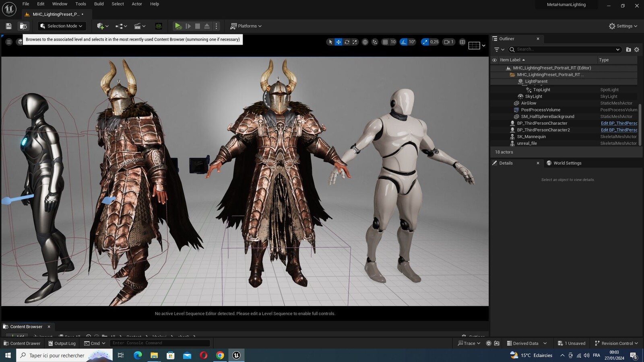Select TopLight in the Outliner
644x362 pixels.
tap(541, 90)
